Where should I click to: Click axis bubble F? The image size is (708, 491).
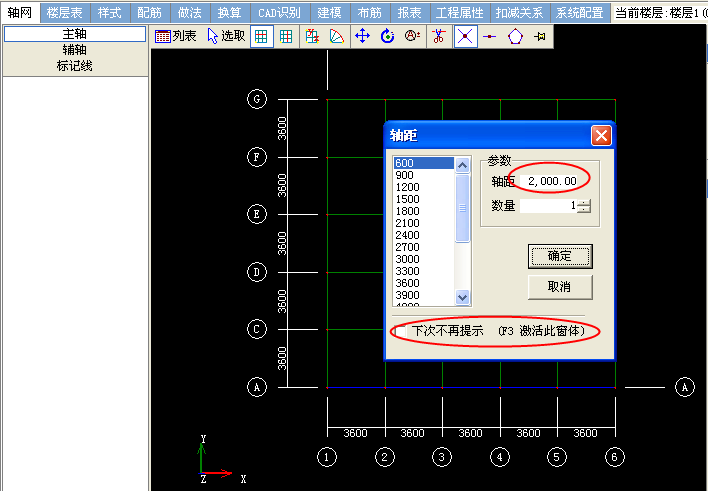click(257, 157)
